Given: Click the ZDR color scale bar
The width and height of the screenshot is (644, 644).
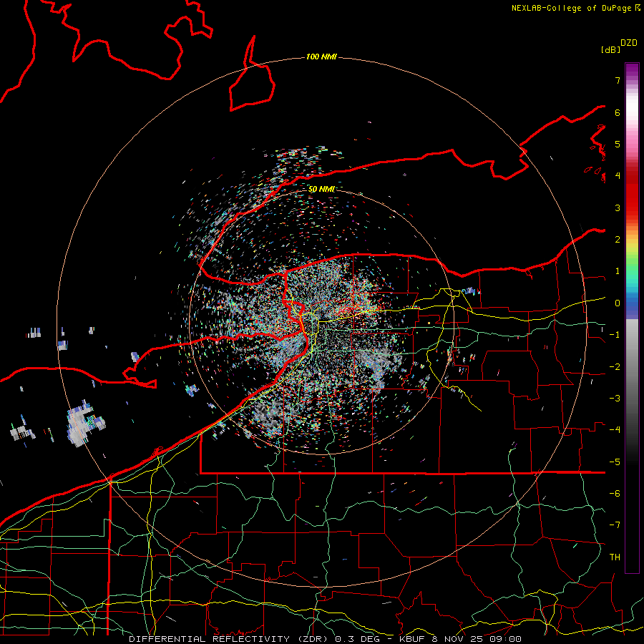Looking at the screenshot, I should tap(632, 318).
